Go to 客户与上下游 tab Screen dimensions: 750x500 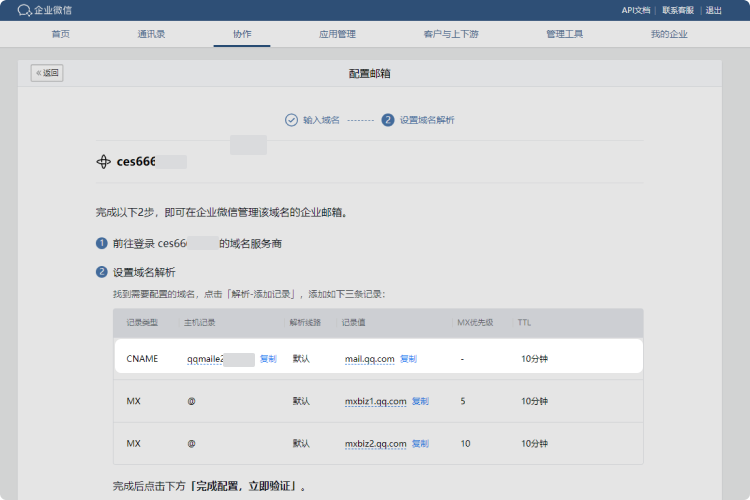click(x=451, y=34)
